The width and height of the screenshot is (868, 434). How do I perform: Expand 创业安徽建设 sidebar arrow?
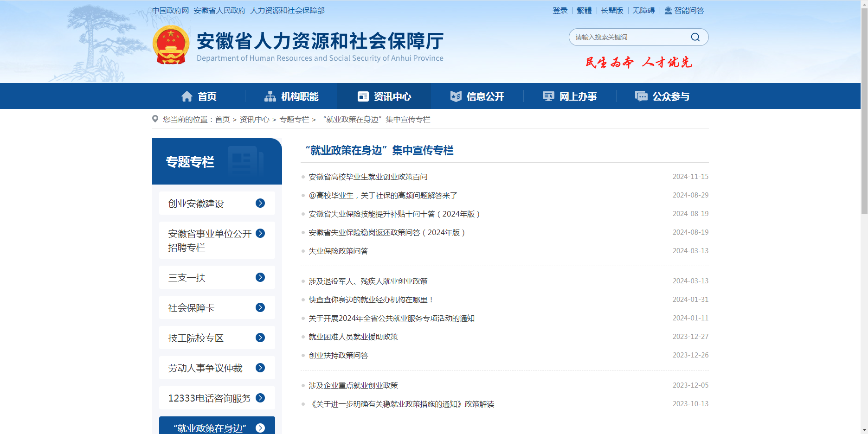[260, 203]
